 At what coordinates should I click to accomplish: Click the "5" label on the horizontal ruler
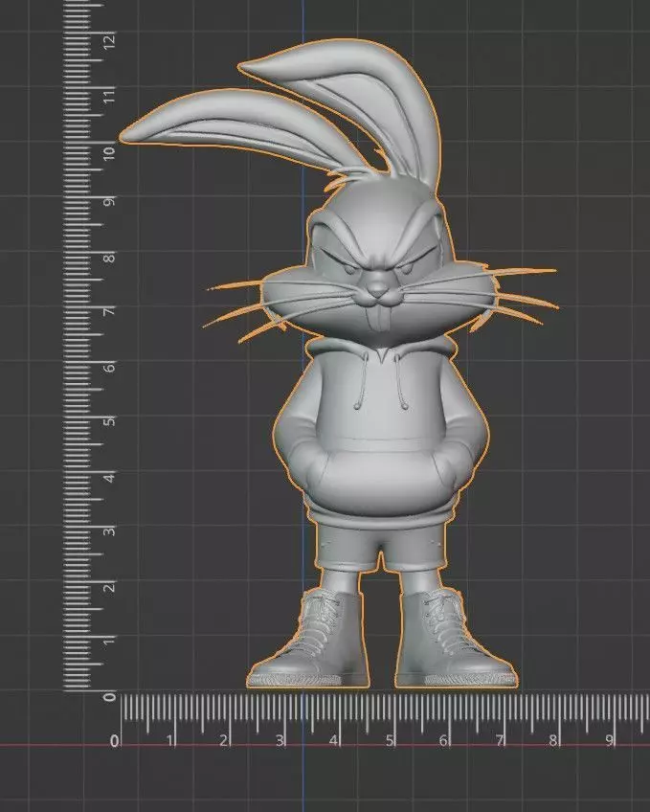(390, 741)
